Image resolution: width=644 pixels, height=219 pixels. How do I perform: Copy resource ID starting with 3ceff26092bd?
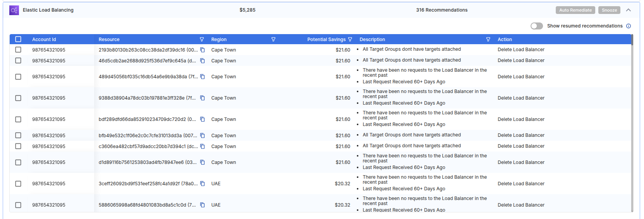coord(202,184)
